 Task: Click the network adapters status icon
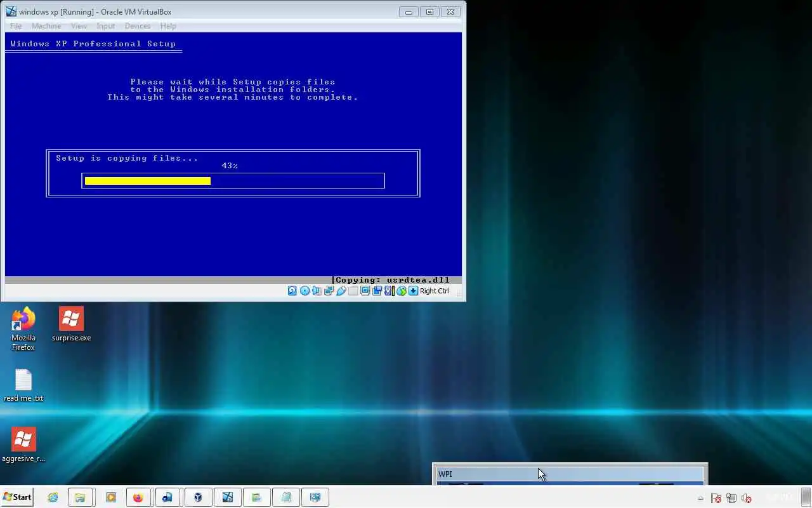tap(329, 291)
